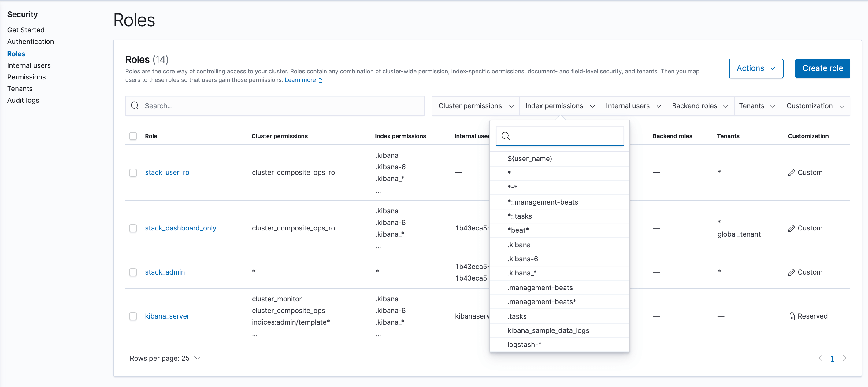This screenshot has width=868, height=387.
Task: Click the Index permissions filter icon
Action: point(592,105)
